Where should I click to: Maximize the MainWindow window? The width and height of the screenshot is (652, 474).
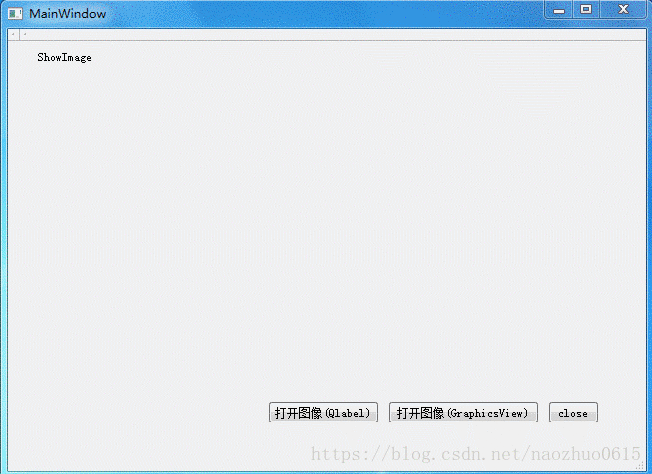pyautogui.click(x=586, y=10)
